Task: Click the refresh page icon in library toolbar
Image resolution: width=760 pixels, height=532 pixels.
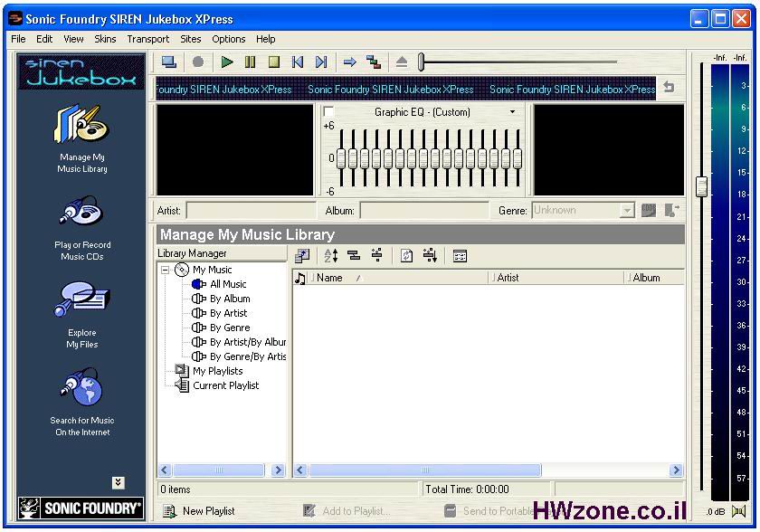Action: point(406,255)
